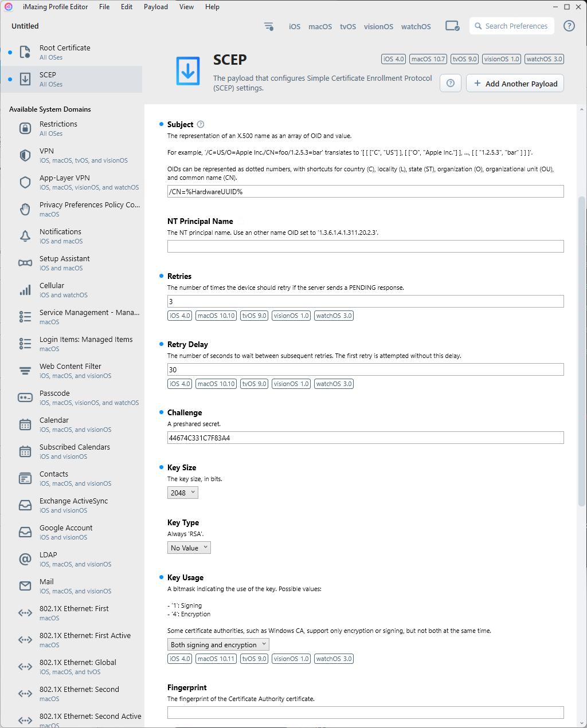Click the Subject help question mark

coord(201,124)
